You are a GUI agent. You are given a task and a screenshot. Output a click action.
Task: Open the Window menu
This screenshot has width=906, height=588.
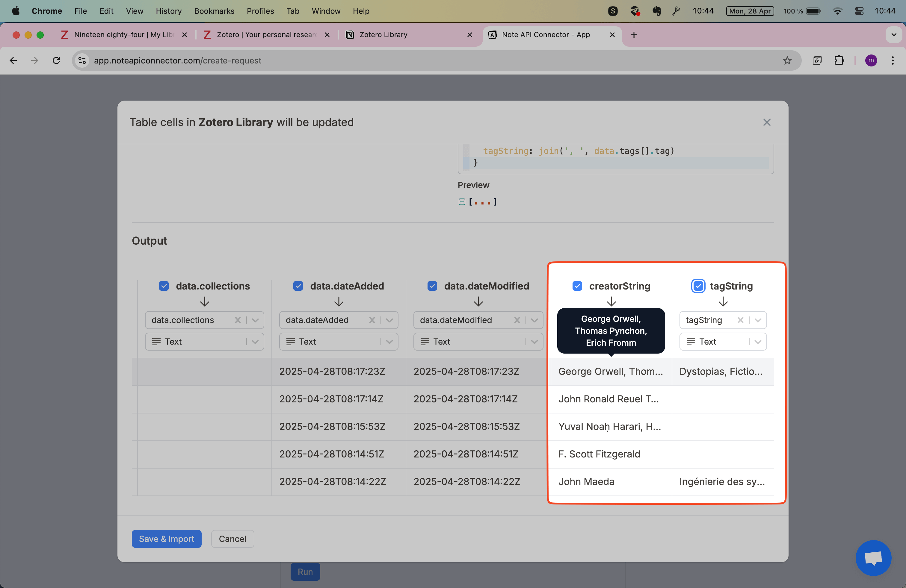pos(326,11)
